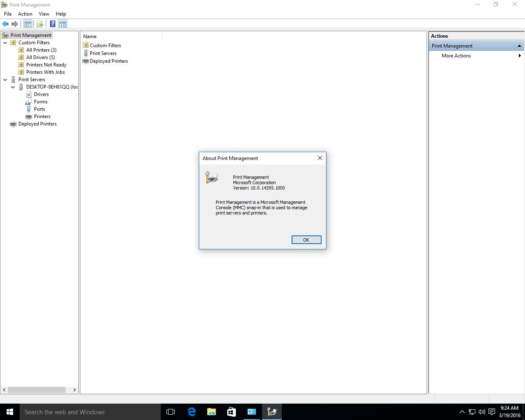Toggle Show/Hide Action Pane toolbar icon

63,24
